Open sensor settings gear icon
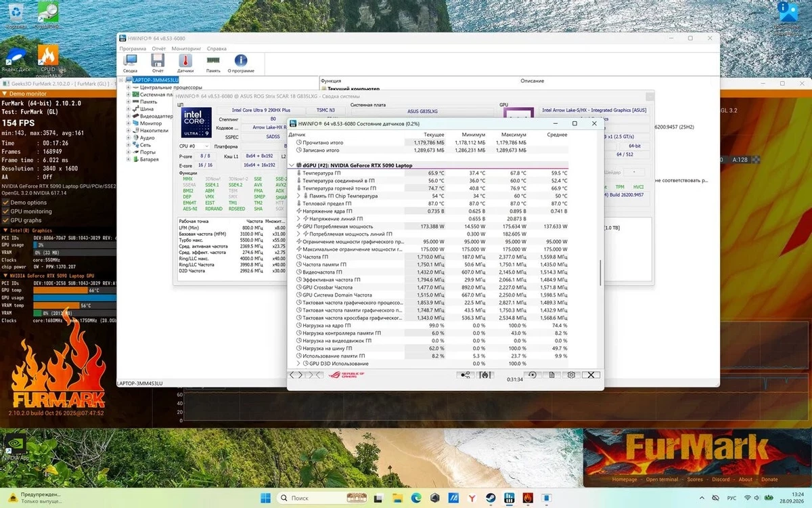 tap(571, 375)
